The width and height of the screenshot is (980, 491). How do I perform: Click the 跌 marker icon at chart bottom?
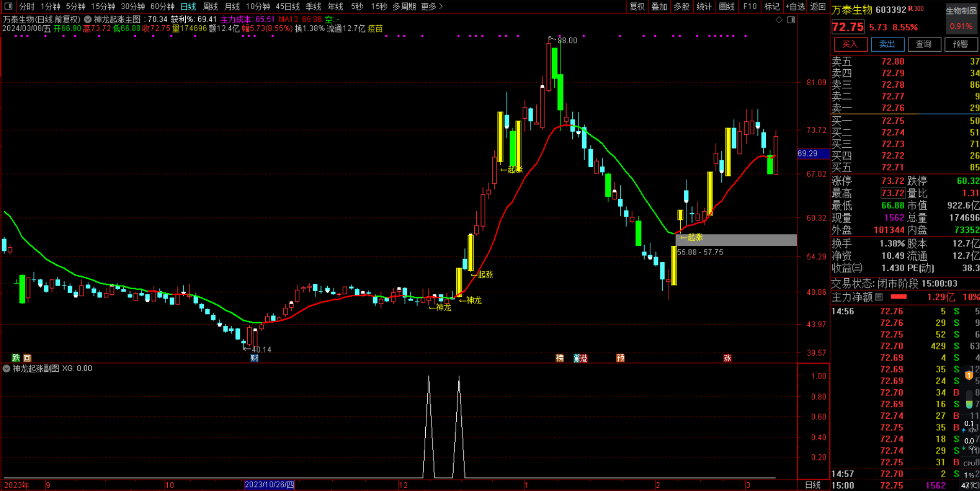coord(16,358)
